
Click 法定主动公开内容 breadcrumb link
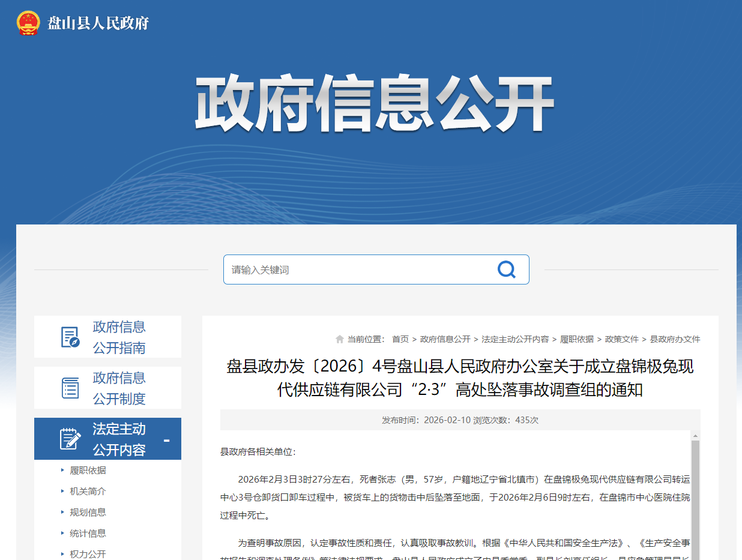(515, 339)
